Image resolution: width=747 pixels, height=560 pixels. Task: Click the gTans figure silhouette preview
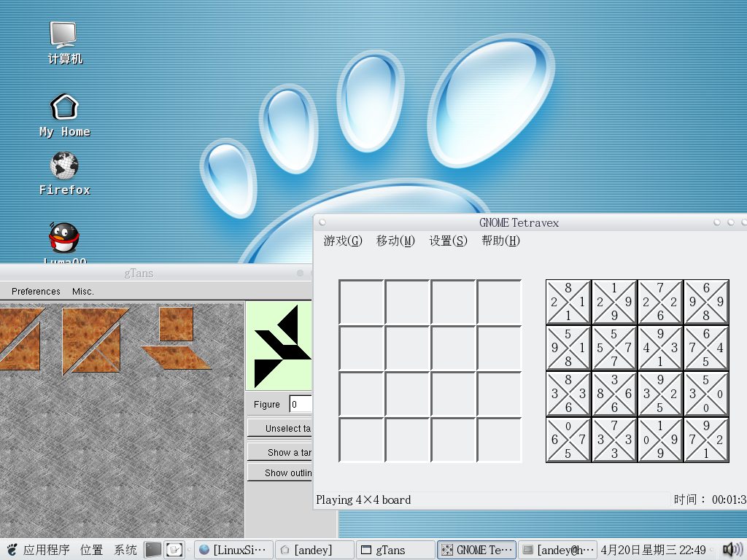pos(279,346)
